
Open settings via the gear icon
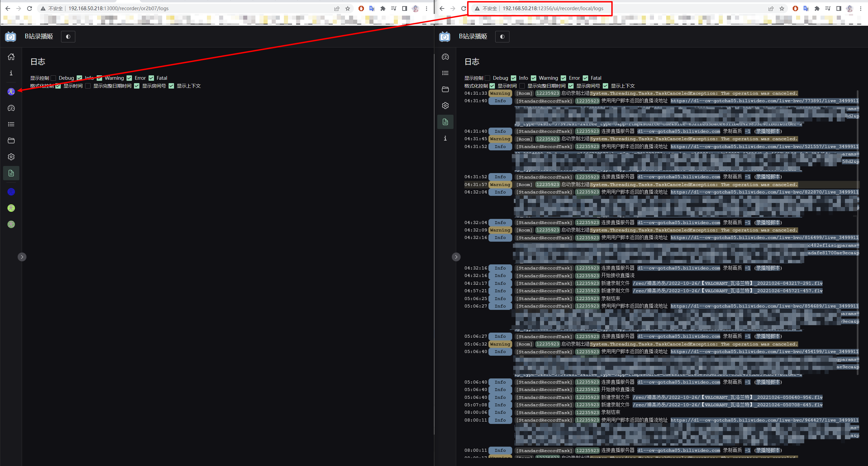point(11,157)
